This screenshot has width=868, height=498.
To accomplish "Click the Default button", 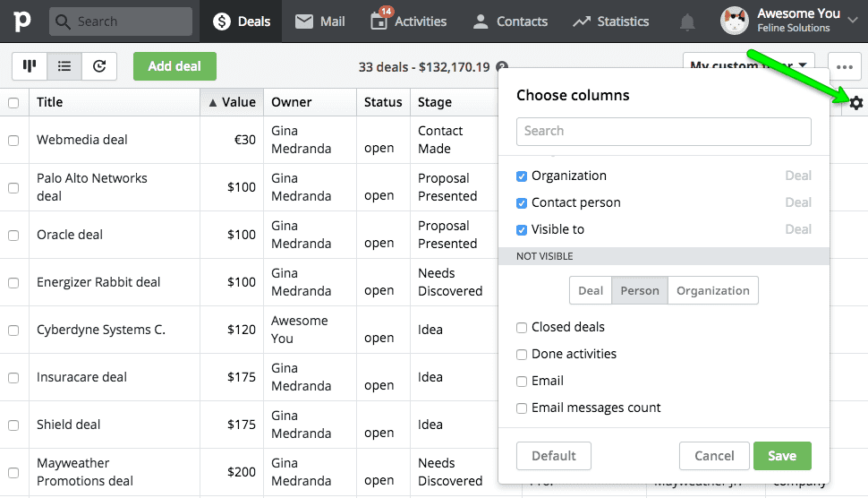I will [x=554, y=456].
